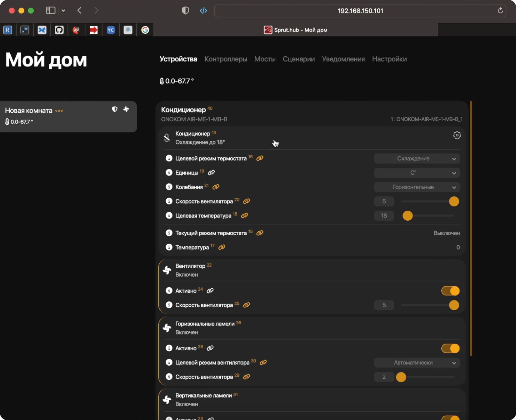This screenshot has width=516, height=420.
Task: Open the Настройки tab
Action: tap(389, 59)
